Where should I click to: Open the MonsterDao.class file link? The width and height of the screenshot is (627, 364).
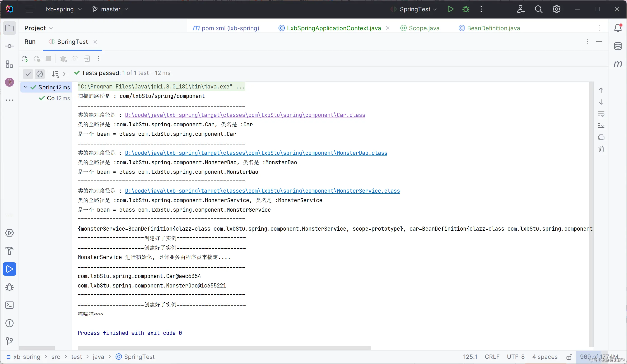(256, 153)
